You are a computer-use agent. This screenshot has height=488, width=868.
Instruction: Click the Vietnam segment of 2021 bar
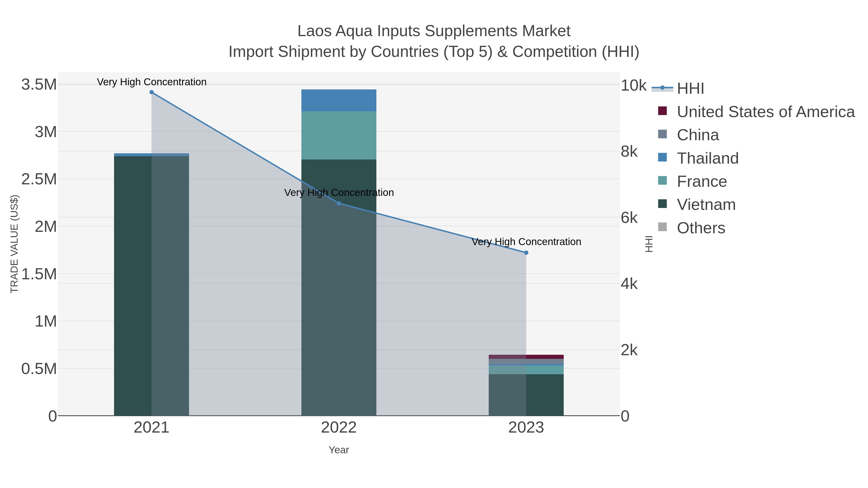point(152,286)
